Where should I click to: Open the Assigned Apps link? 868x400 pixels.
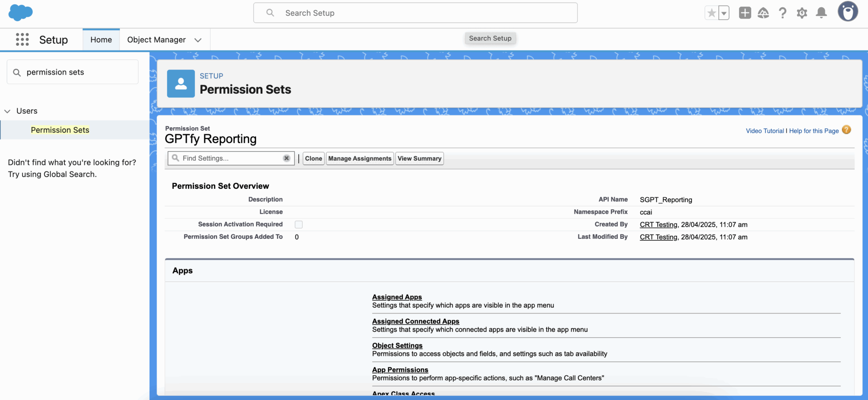(x=397, y=297)
